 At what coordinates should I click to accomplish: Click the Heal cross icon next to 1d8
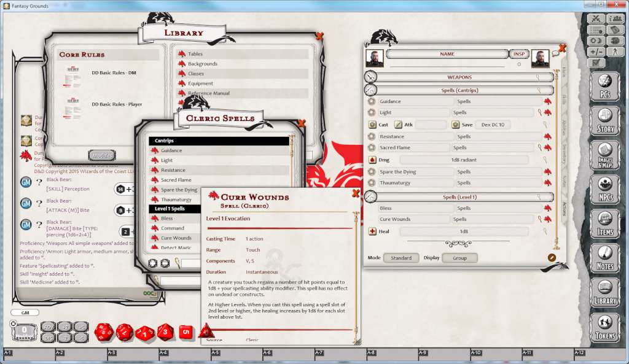373,231
